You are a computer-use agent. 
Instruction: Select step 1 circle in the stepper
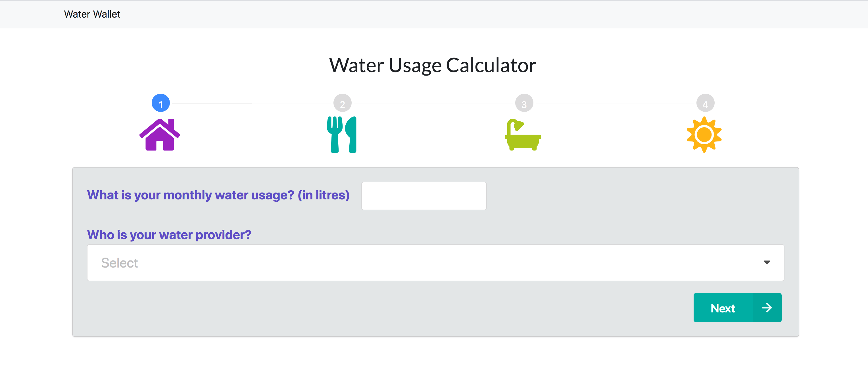point(161,103)
